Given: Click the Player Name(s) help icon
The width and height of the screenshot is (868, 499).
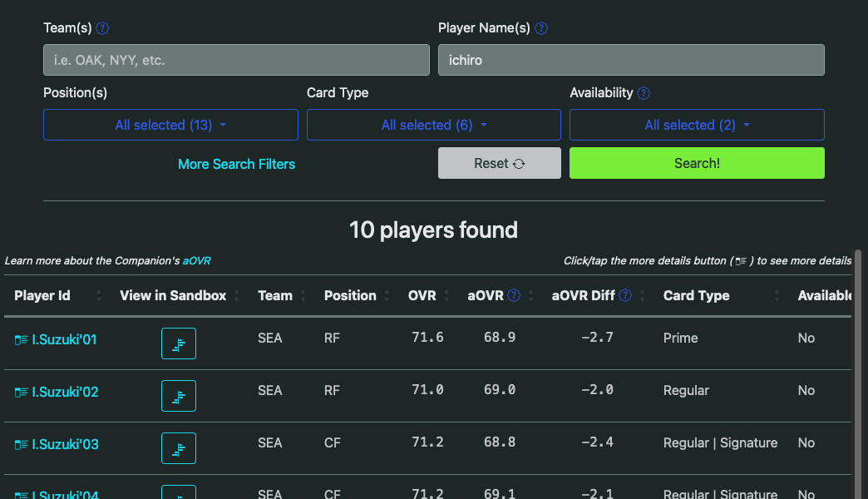Looking at the screenshot, I should 541,28.
